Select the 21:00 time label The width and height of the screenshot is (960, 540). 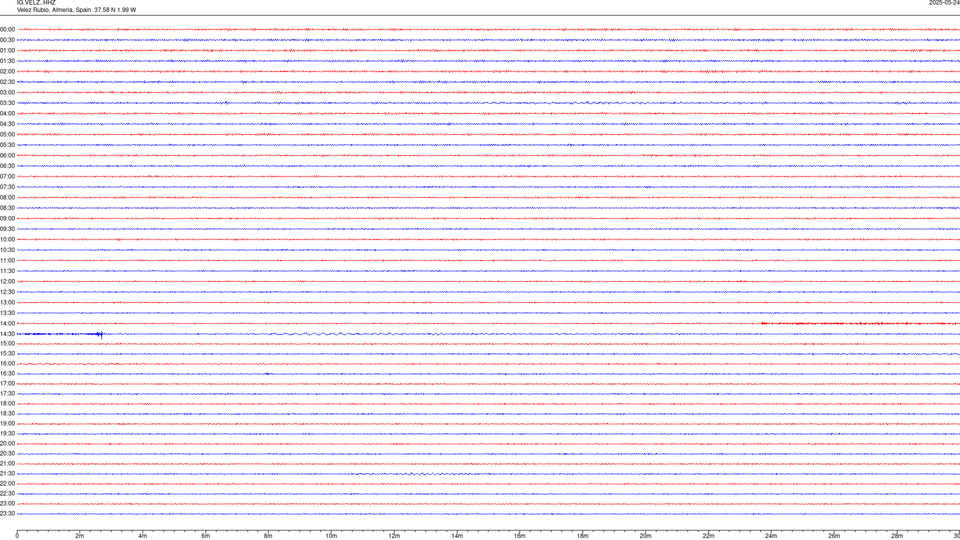(7, 463)
